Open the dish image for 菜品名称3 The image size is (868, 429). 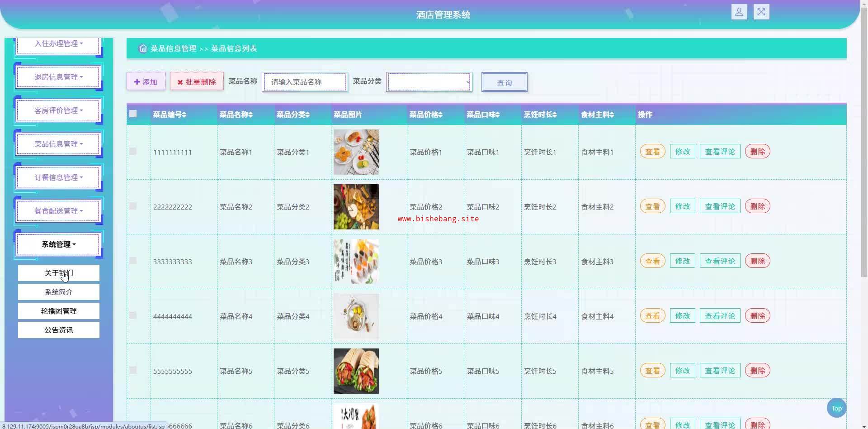[356, 262]
